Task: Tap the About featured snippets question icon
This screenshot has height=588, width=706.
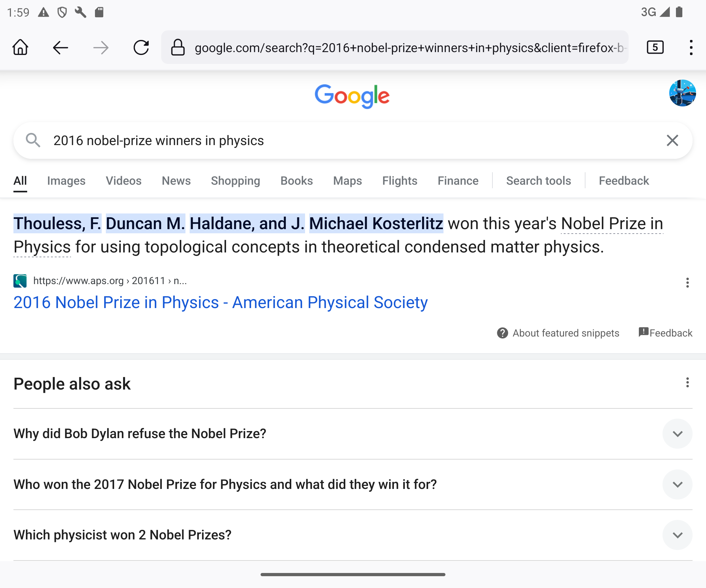Action: click(x=502, y=333)
